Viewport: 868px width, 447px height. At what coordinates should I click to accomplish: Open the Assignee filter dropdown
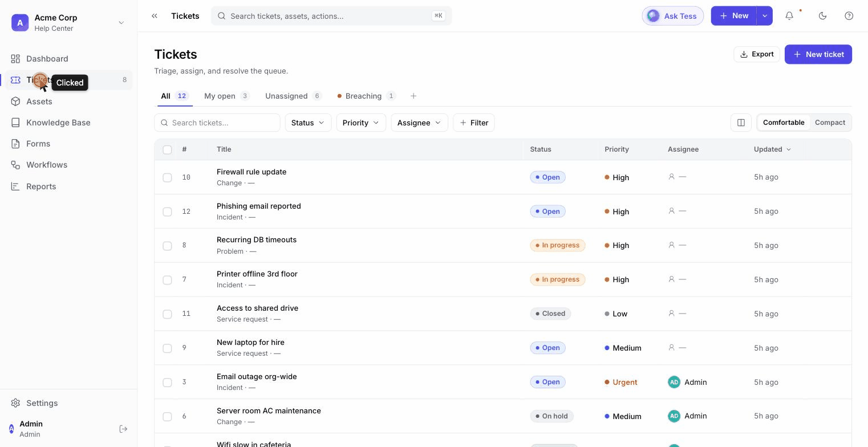(419, 123)
